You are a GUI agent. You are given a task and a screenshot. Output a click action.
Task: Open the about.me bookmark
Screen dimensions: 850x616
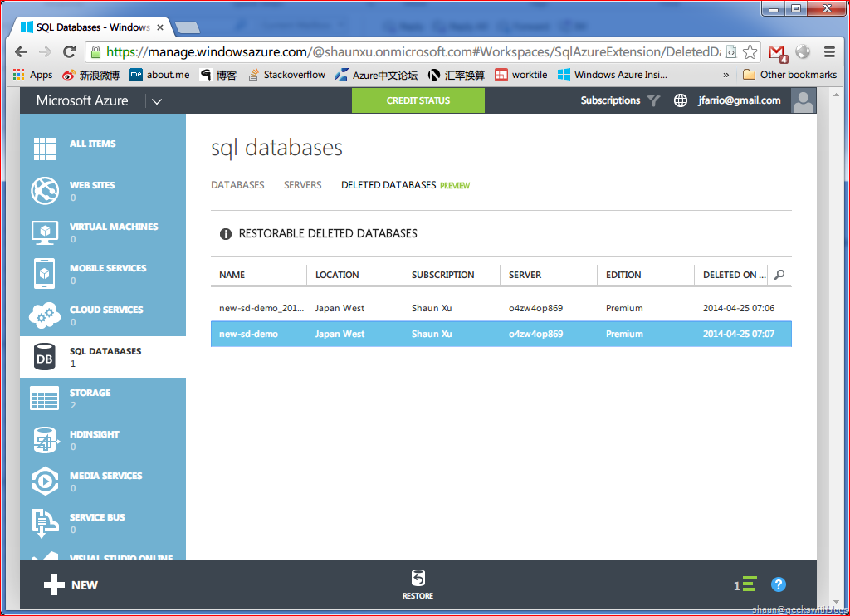coord(160,75)
